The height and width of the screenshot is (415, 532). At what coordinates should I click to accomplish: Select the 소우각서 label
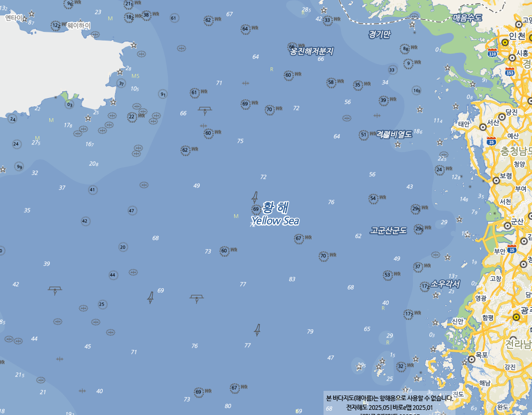tap(445, 284)
